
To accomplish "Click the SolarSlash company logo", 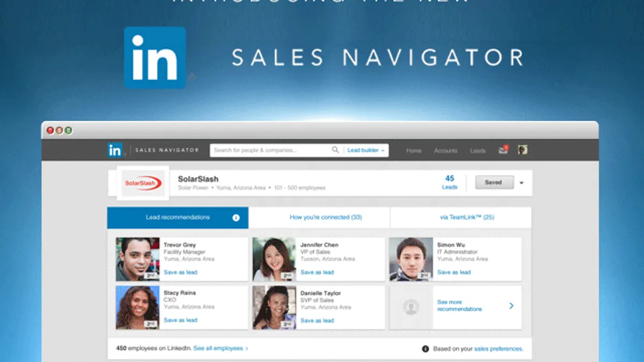I will coord(143,183).
